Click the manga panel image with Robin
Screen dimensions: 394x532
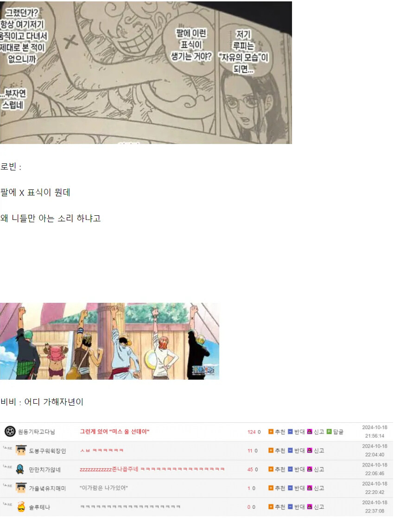[x=146, y=72]
